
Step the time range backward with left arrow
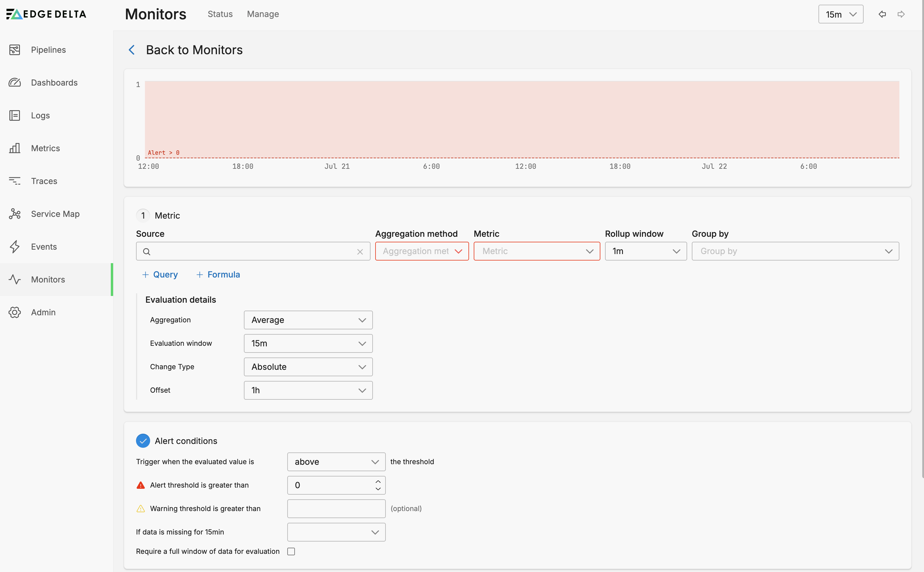coord(882,14)
